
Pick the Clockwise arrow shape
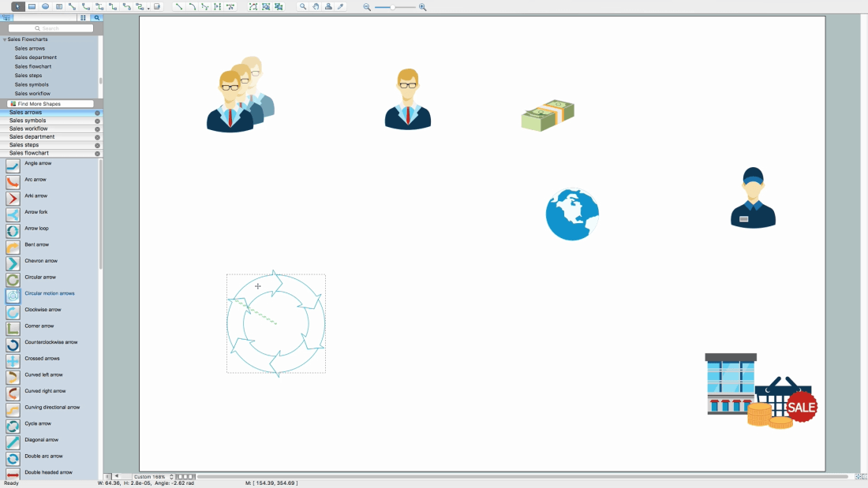pos(13,312)
